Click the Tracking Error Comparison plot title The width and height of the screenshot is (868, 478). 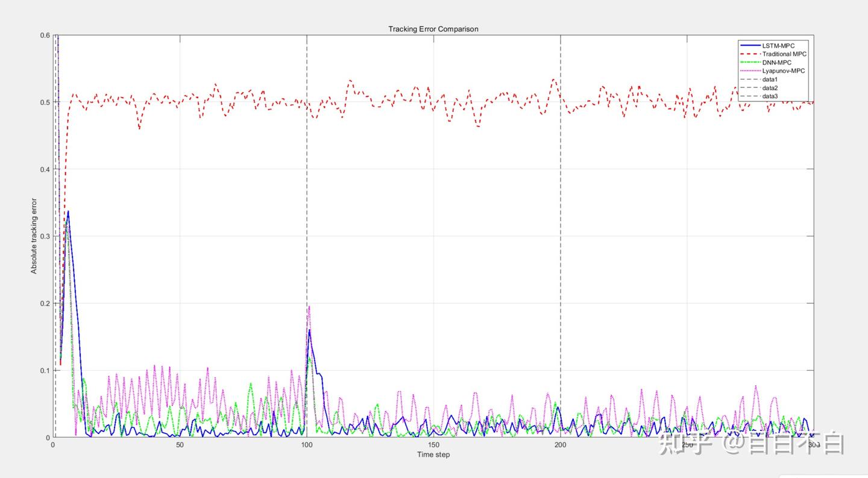[433, 29]
